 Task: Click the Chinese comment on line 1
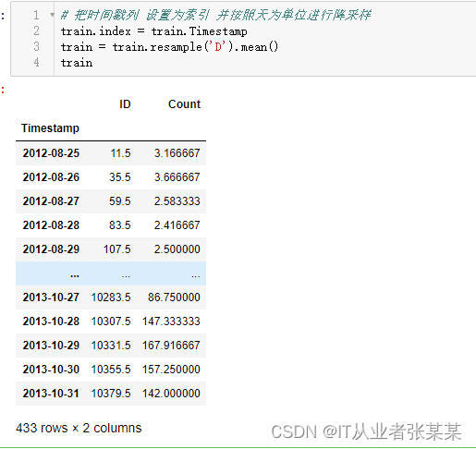click(x=215, y=15)
